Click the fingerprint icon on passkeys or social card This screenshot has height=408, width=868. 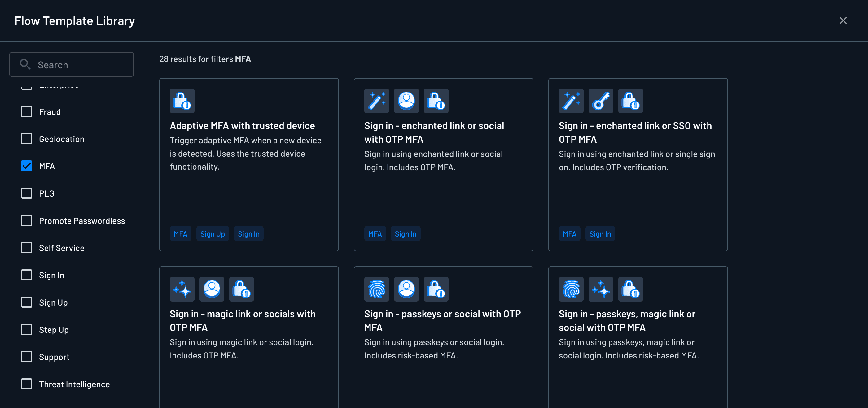click(x=376, y=289)
